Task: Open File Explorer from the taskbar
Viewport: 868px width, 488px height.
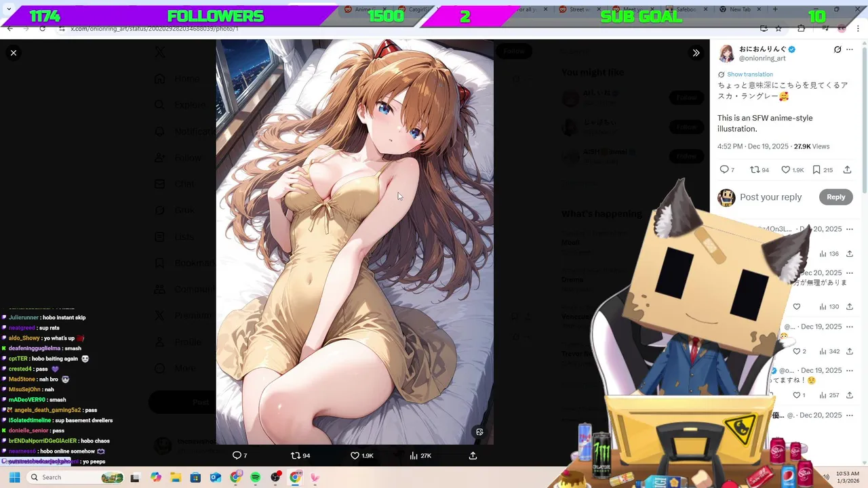Action: point(176,477)
